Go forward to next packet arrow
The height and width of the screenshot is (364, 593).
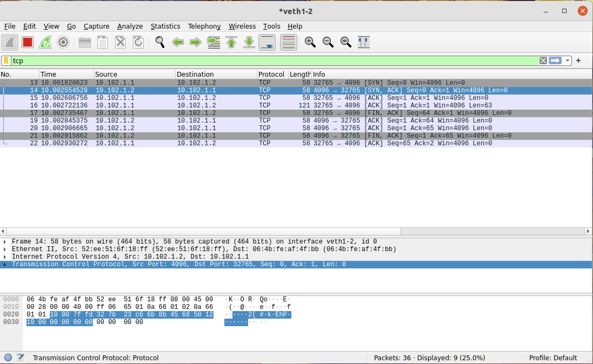[x=195, y=42]
